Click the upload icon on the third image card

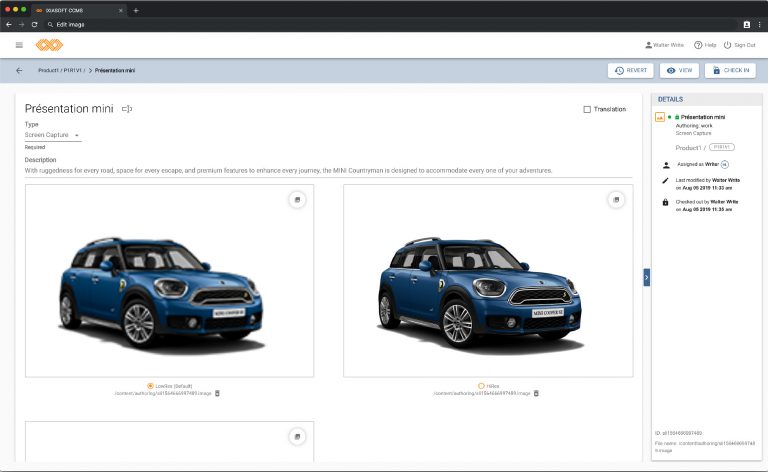pos(297,437)
